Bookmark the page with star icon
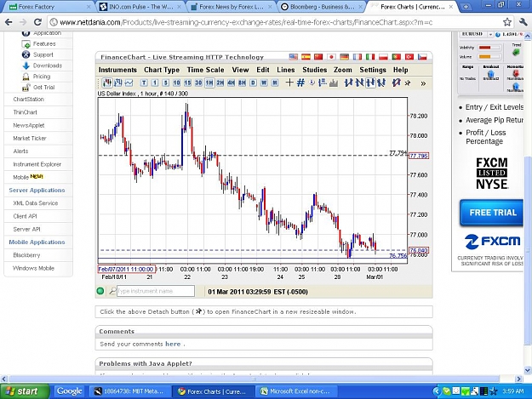The width and height of the screenshot is (532, 399). pos(507,22)
